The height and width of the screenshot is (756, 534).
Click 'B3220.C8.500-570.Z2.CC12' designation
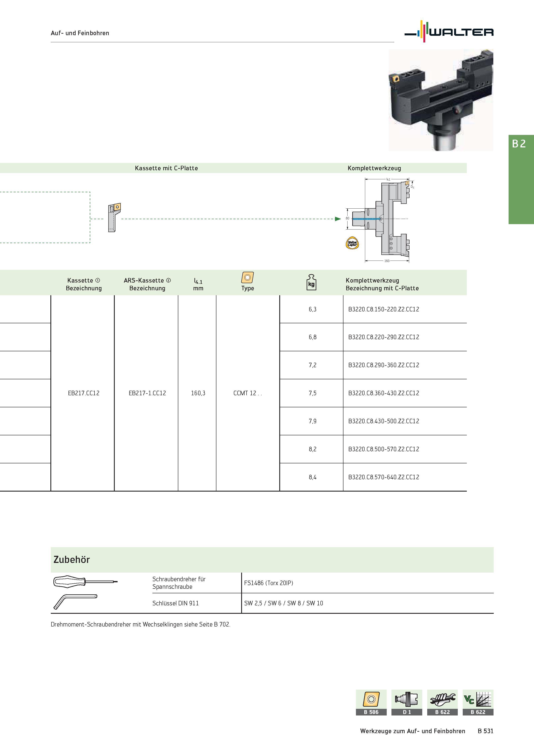point(384,449)
